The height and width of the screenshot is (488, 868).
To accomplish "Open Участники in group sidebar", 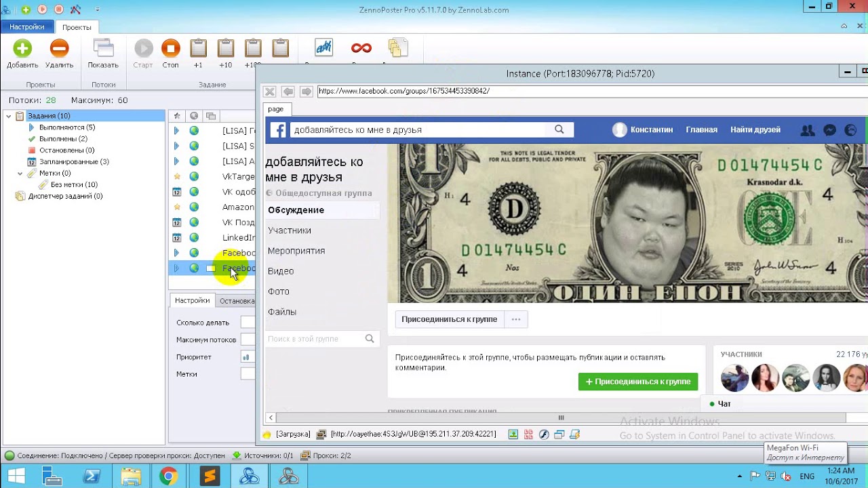I will (x=290, y=230).
